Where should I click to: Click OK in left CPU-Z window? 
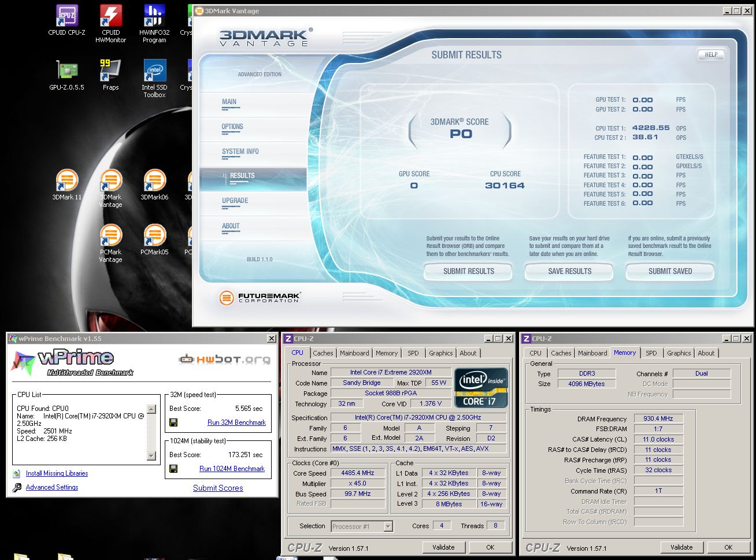(x=490, y=547)
